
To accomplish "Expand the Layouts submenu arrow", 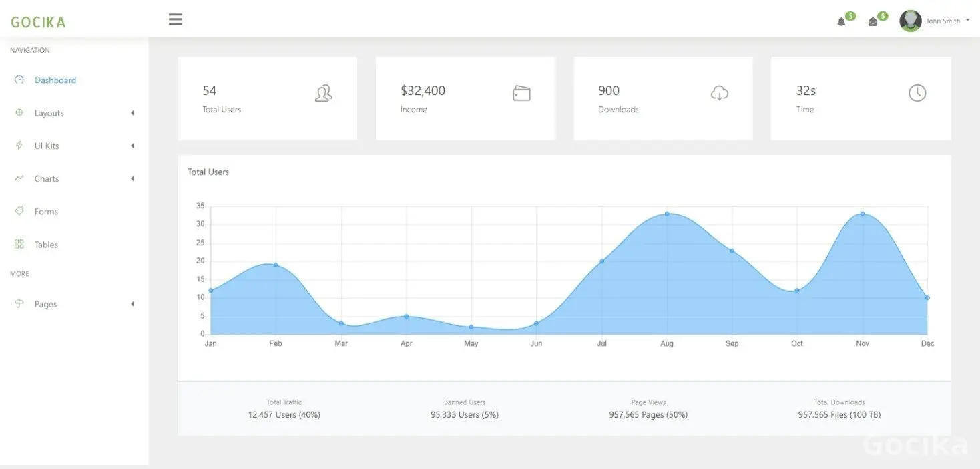I will coord(132,113).
